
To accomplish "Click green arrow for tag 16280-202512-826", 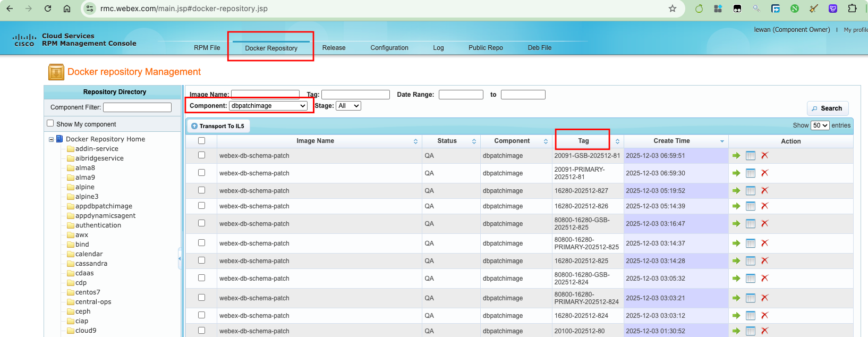I will [x=736, y=206].
